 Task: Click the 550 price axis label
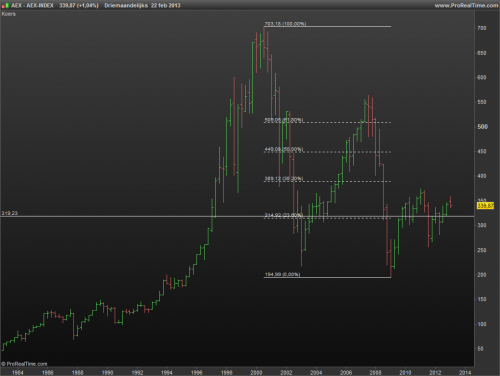(482, 102)
